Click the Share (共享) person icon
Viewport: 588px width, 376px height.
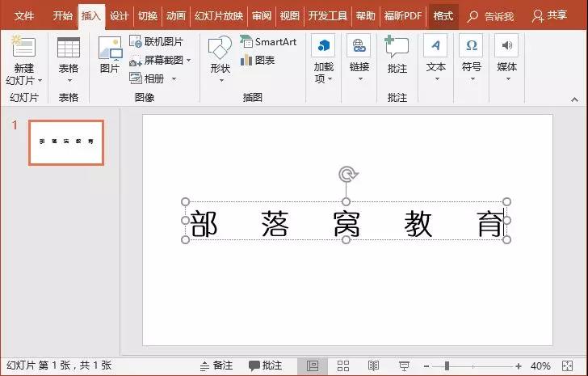click(x=538, y=15)
